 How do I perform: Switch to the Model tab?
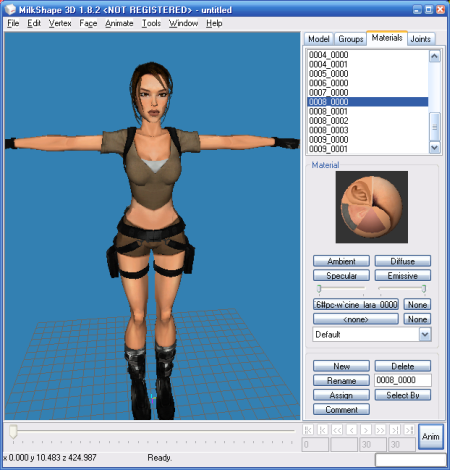319,39
